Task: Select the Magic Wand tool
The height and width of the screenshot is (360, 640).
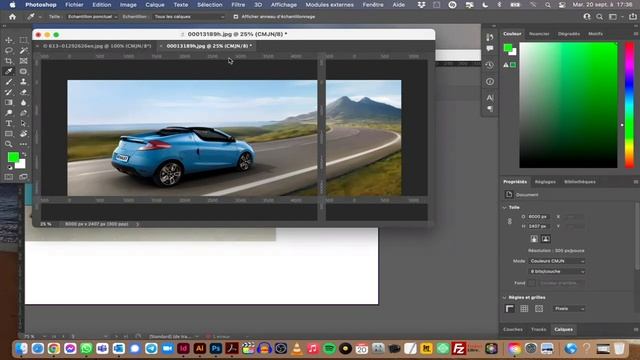Action: point(23,51)
